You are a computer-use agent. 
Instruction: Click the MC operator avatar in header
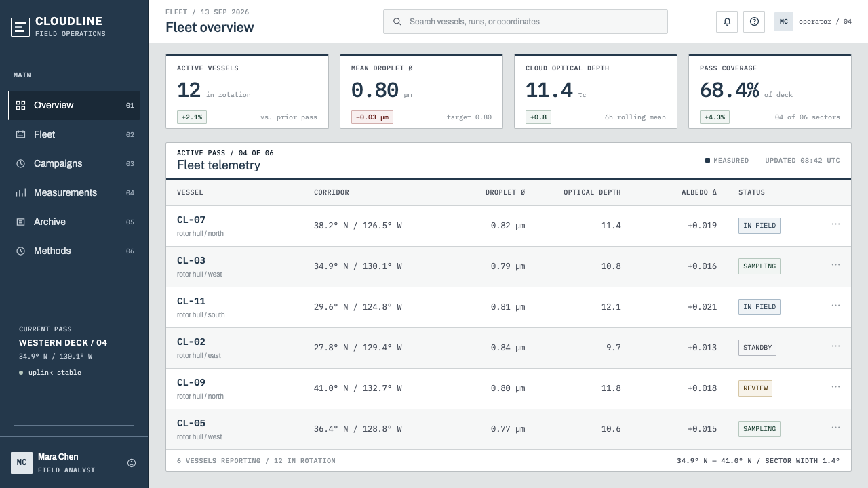[784, 22]
